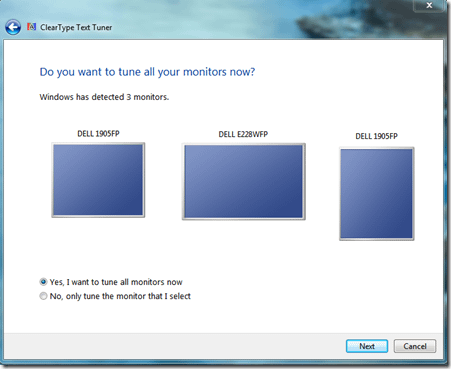Click the 'ClearType Text Tuner' window title text
Image resolution: width=451 pixels, height=369 pixels.
pos(76,27)
